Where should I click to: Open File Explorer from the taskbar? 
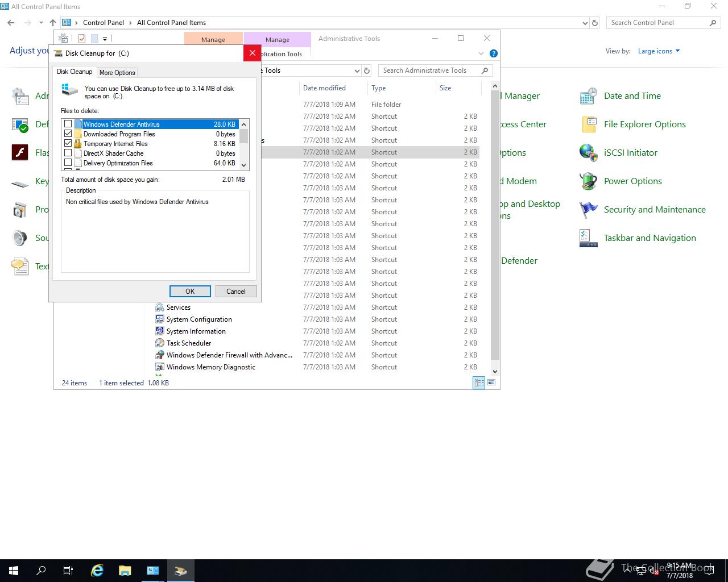[x=125, y=571]
